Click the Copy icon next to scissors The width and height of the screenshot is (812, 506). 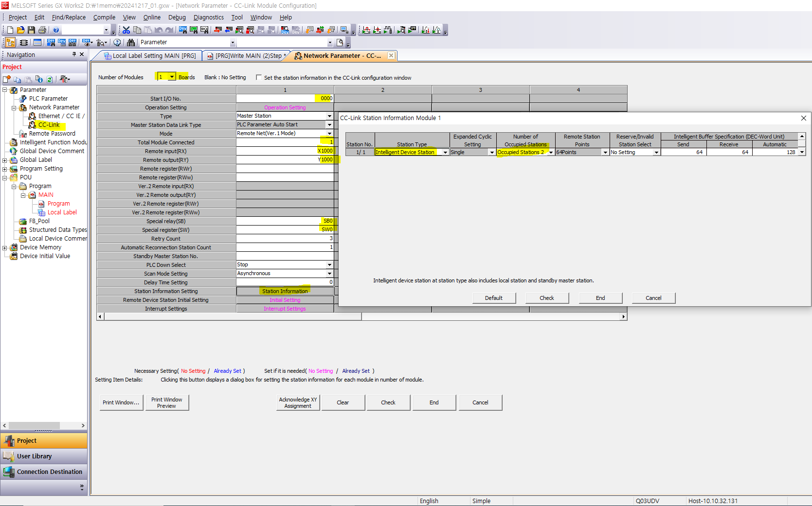[137, 30]
